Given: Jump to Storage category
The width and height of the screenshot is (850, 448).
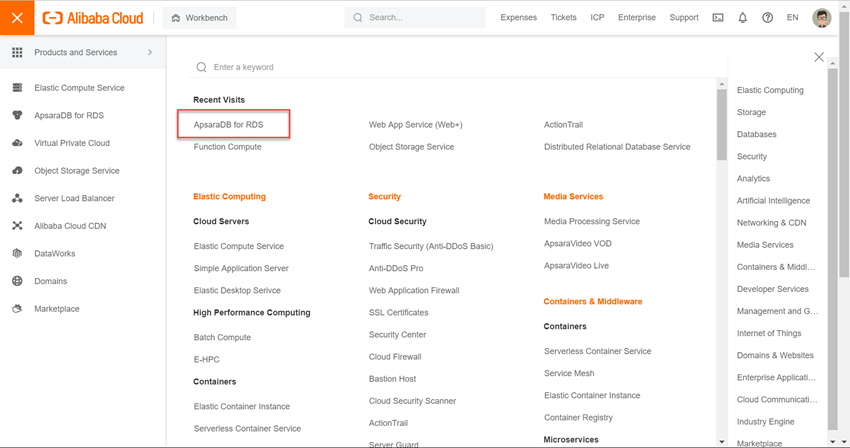Looking at the screenshot, I should (751, 112).
